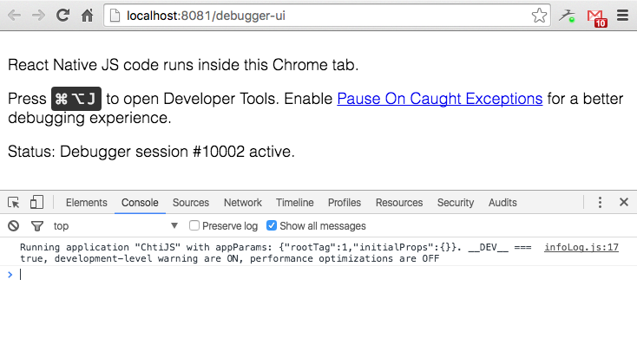Enable the Preserve log checkbox
The image size is (637, 364).
tap(194, 225)
